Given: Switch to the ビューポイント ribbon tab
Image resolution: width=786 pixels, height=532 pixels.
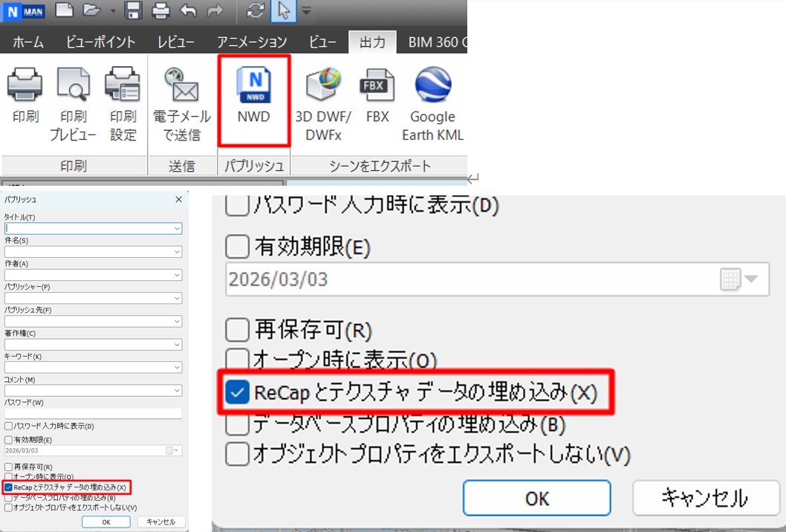Looking at the screenshot, I should (x=100, y=42).
